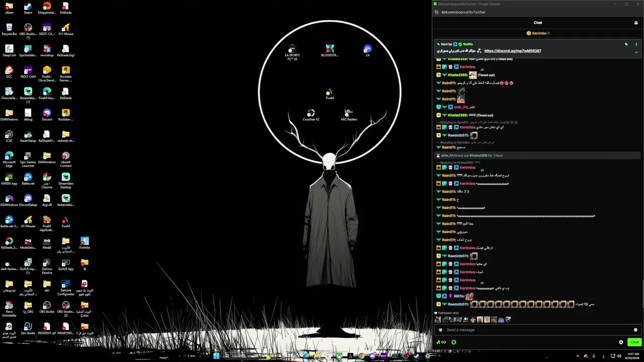Select the DeepCool desktop icon
644x362 pixels.
click(x=9, y=51)
